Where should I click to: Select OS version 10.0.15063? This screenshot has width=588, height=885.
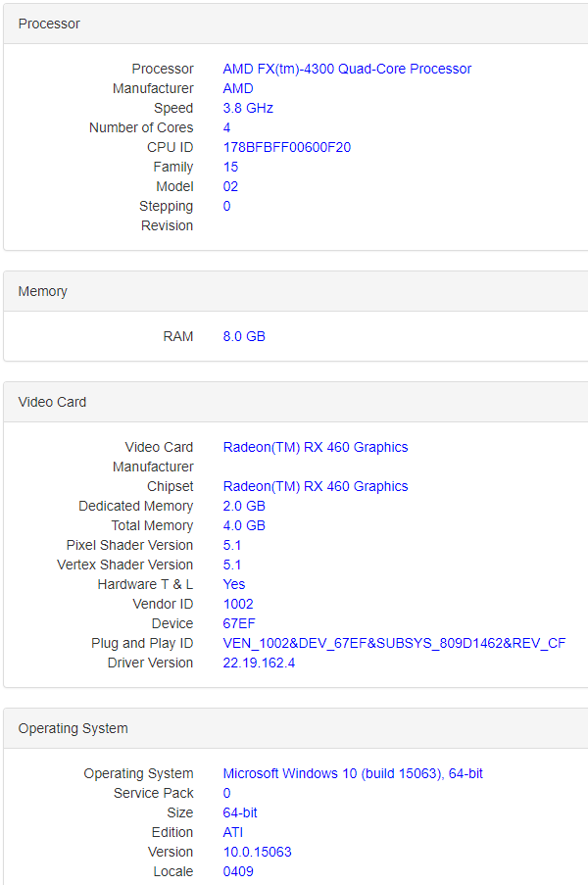pos(258,852)
